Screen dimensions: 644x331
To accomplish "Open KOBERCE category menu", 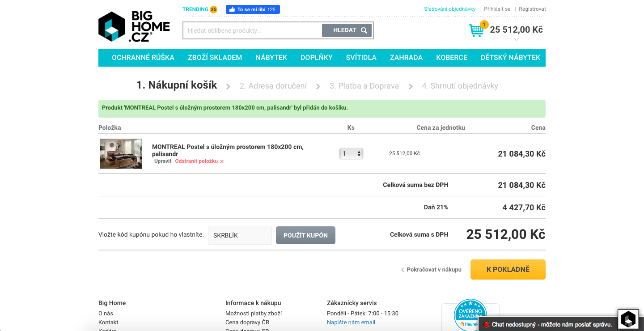I will 452,58.
